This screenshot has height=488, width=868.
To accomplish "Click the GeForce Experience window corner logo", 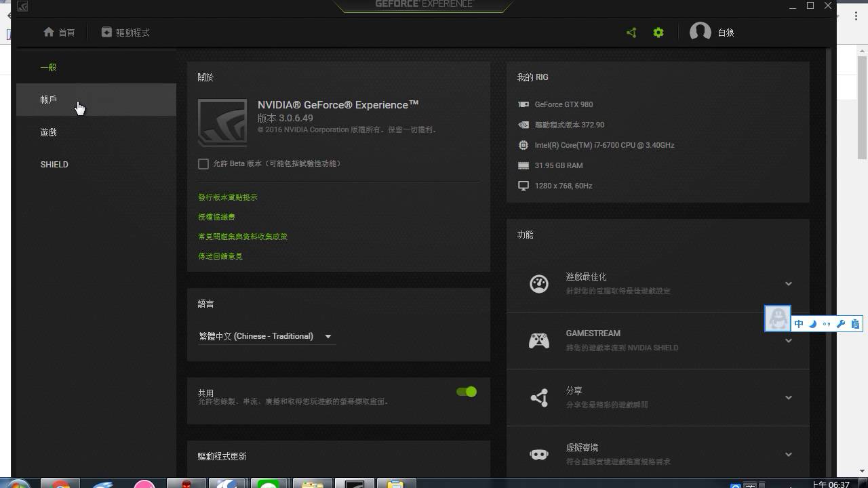I will [x=22, y=6].
